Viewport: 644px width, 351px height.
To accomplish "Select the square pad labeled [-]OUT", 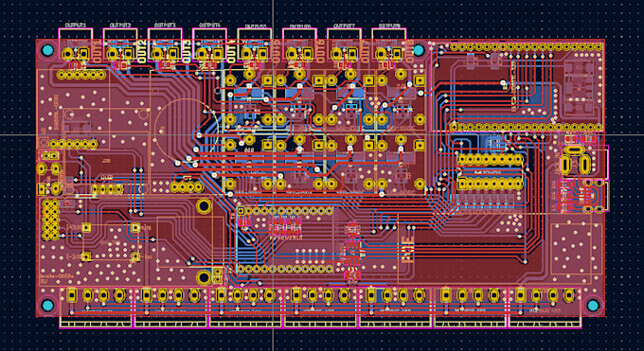I will [x=86, y=257].
